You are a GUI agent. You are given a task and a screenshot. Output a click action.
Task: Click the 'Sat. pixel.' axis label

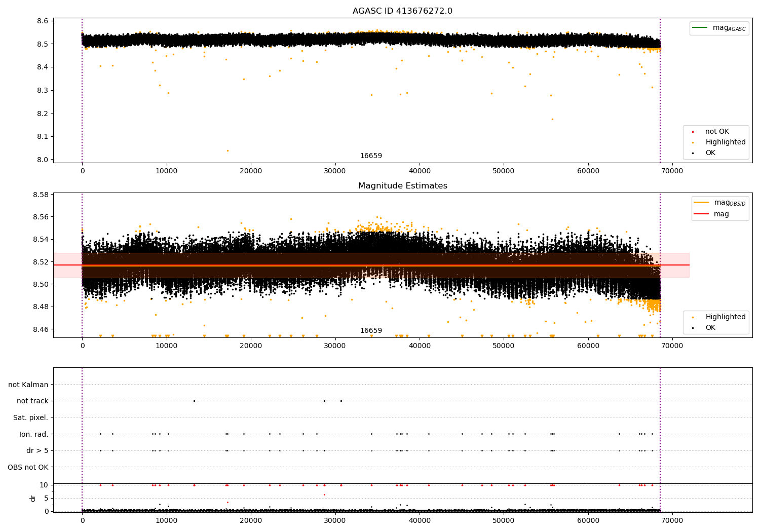[x=30, y=418]
